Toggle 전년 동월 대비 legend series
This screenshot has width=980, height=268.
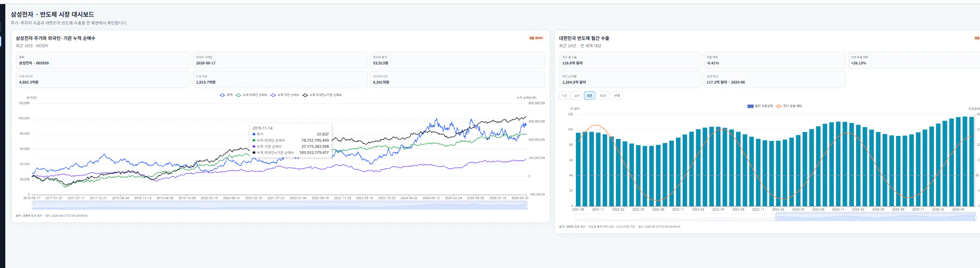click(789, 106)
